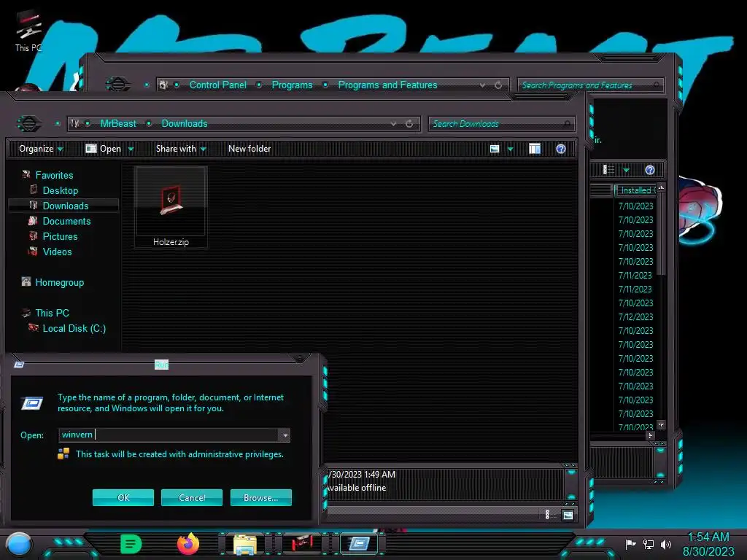Screen dimensions: 747x560
Task: Switch to Run dialog taskbar icon
Action: (x=359, y=543)
